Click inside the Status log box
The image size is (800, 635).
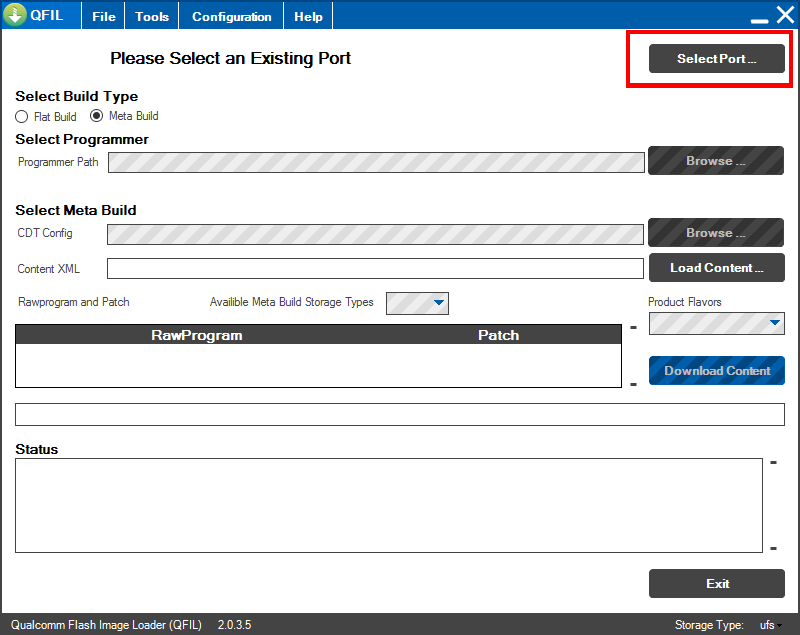(x=389, y=505)
